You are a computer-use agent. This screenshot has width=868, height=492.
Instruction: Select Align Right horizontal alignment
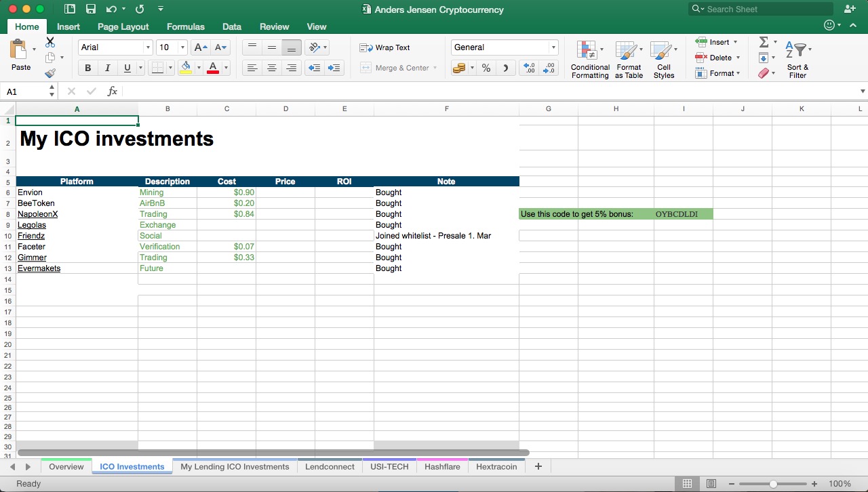292,68
